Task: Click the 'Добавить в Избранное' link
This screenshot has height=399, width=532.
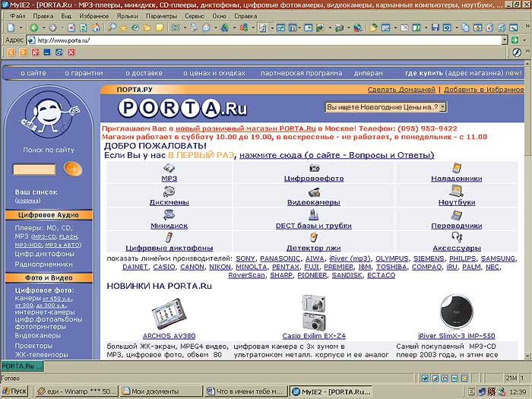Action: tap(484, 90)
